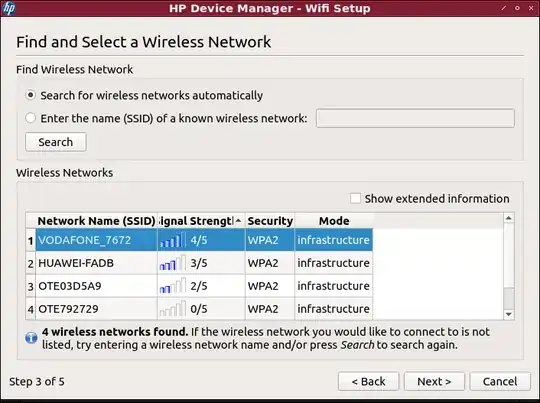
Task: Click the Search button
Action: (x=56, y=142)
